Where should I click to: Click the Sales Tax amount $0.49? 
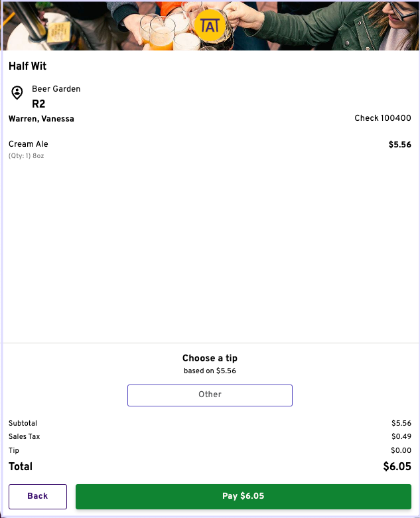click(401, 437)
